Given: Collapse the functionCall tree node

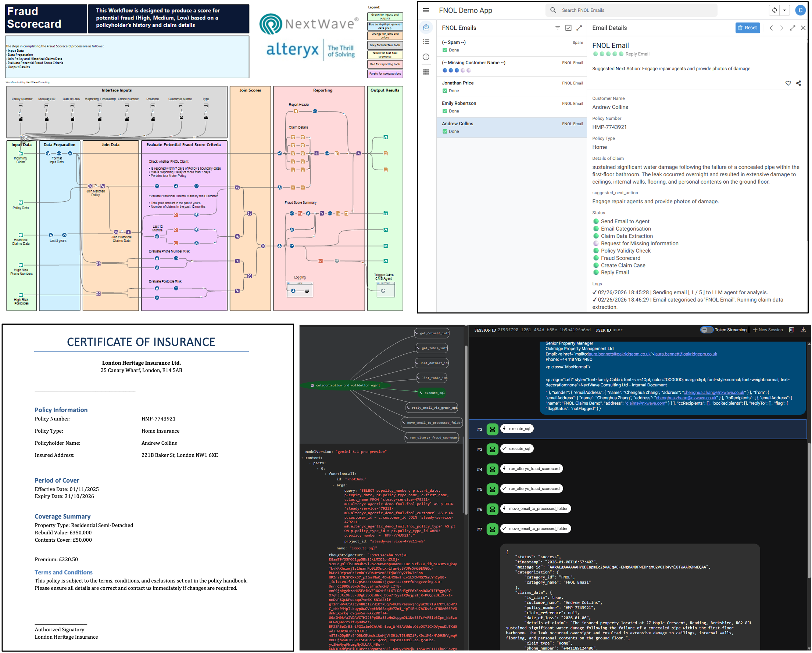Looking at the screenshot, I should click(x=326, y=474).
